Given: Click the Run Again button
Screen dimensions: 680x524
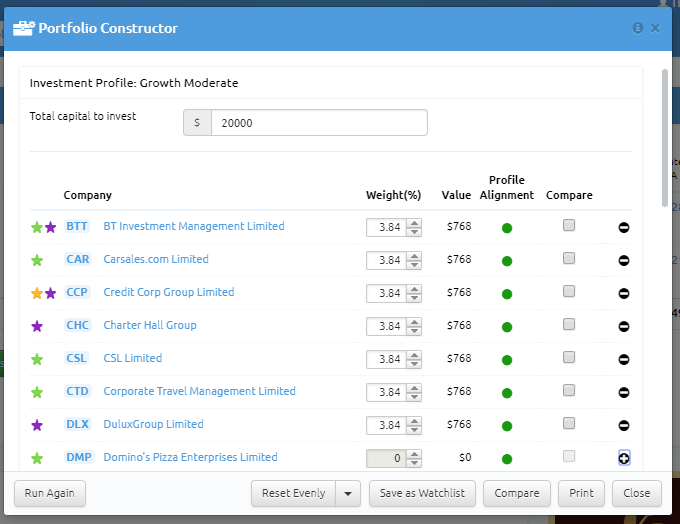Looking at the screenshot, I should (49, 493).
